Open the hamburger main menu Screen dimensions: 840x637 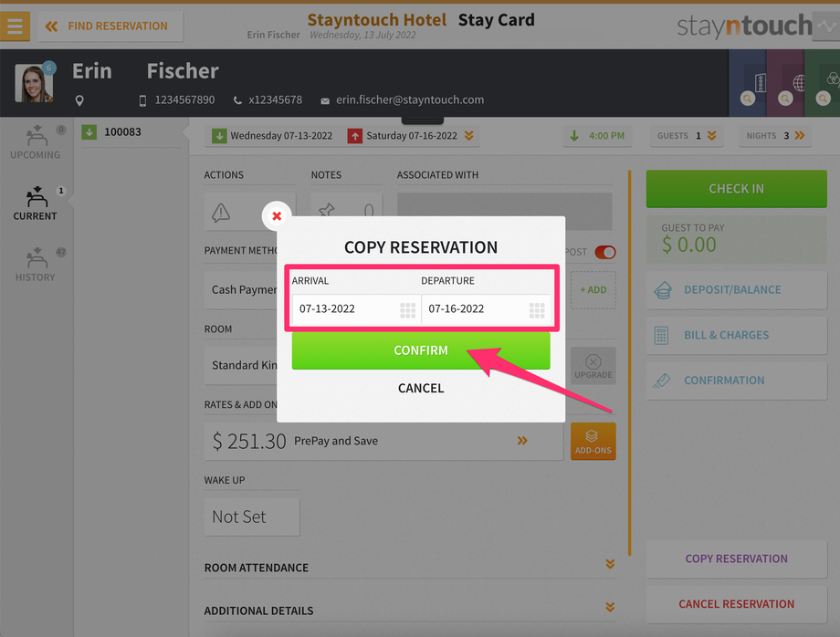click(15, 26)
